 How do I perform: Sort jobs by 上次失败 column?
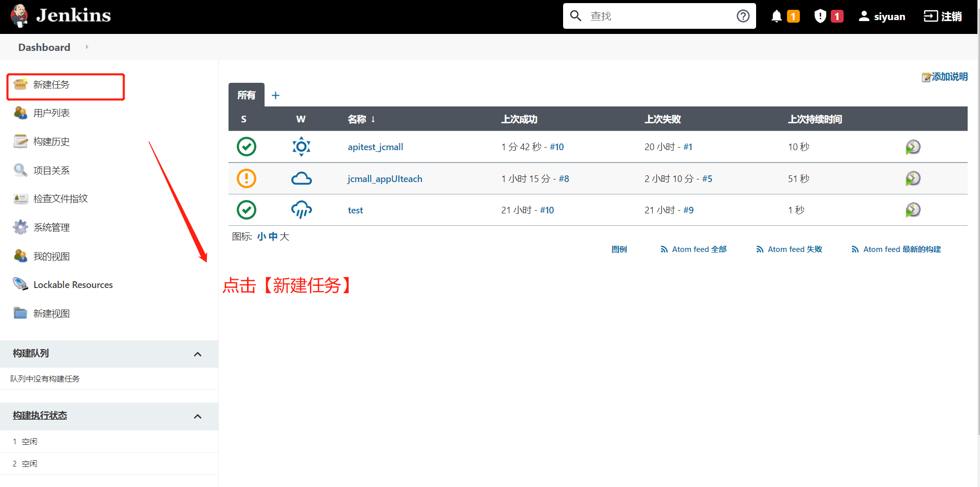(x=663, y=119)
